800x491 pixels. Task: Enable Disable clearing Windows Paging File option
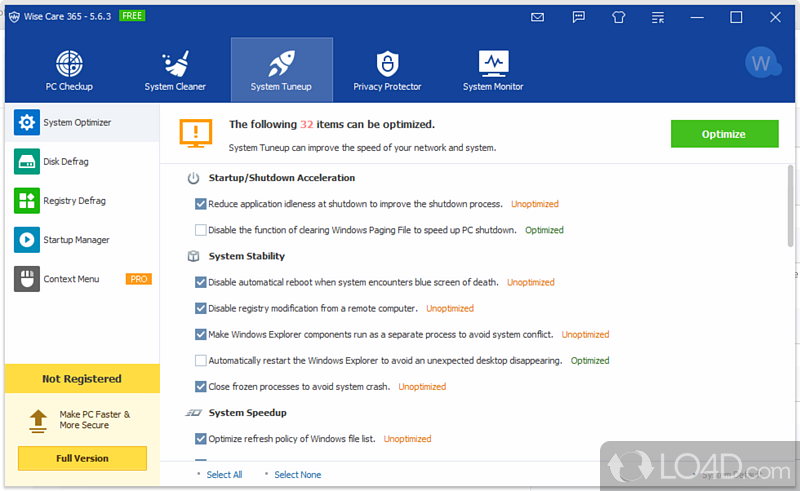point(201,230)
